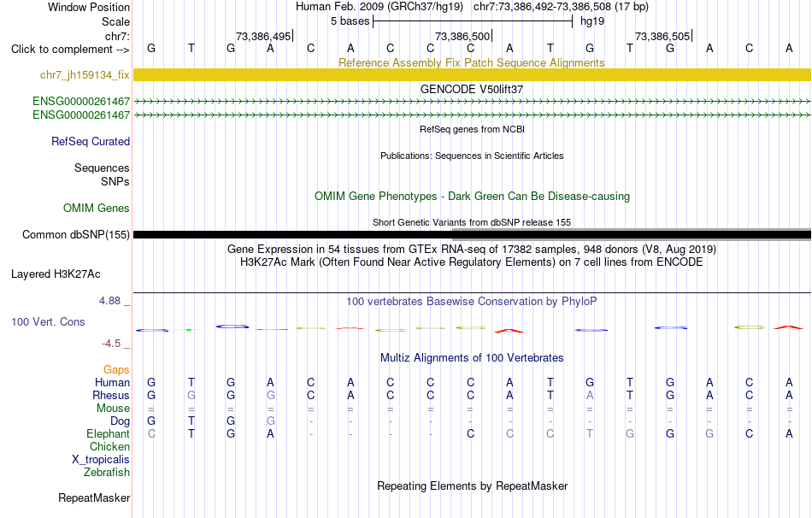Click the '100 Vert. Cons' label
Screen dimensions: 812x518
(48, 321)
